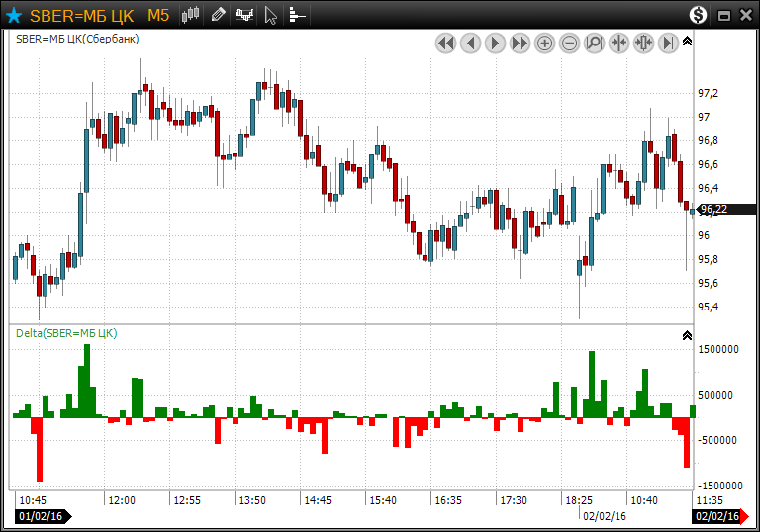
Task: Open the indicators toolbar icon
Action: point(243,15)
